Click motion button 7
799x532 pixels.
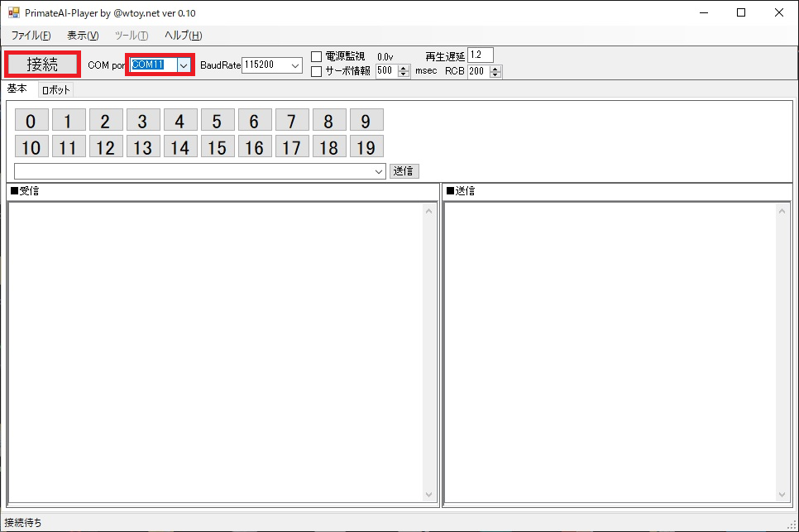(291, 120)
